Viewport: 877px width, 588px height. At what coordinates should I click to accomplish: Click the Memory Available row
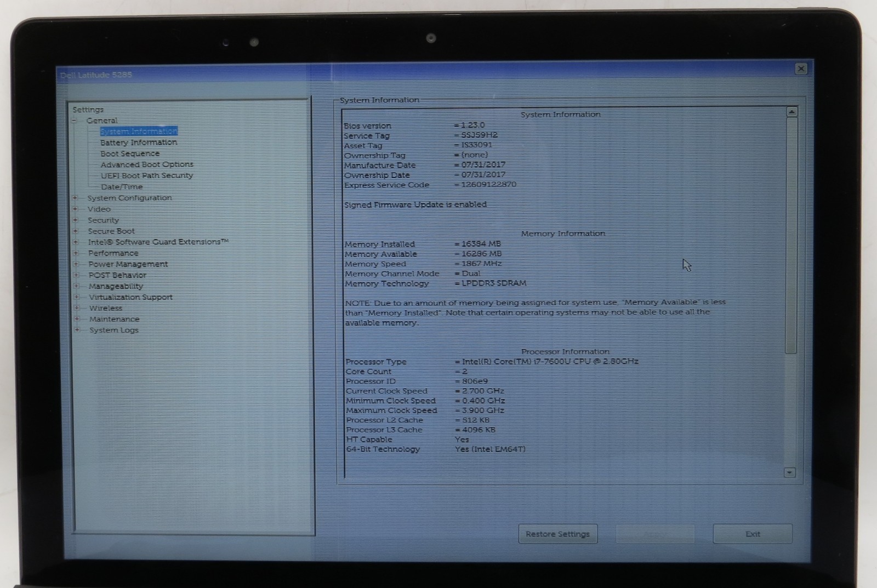coord(423,254)
